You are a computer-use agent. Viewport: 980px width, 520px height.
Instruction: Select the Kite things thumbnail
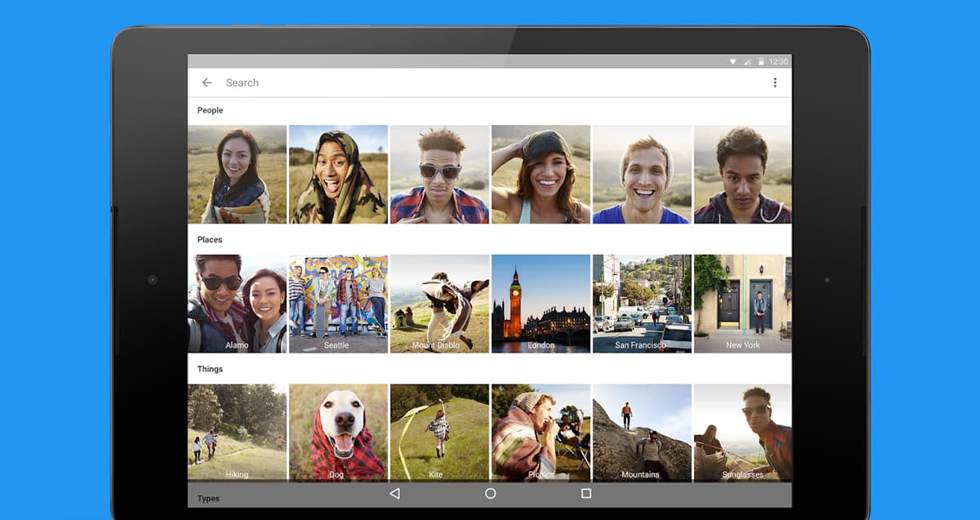coord(439,433)
